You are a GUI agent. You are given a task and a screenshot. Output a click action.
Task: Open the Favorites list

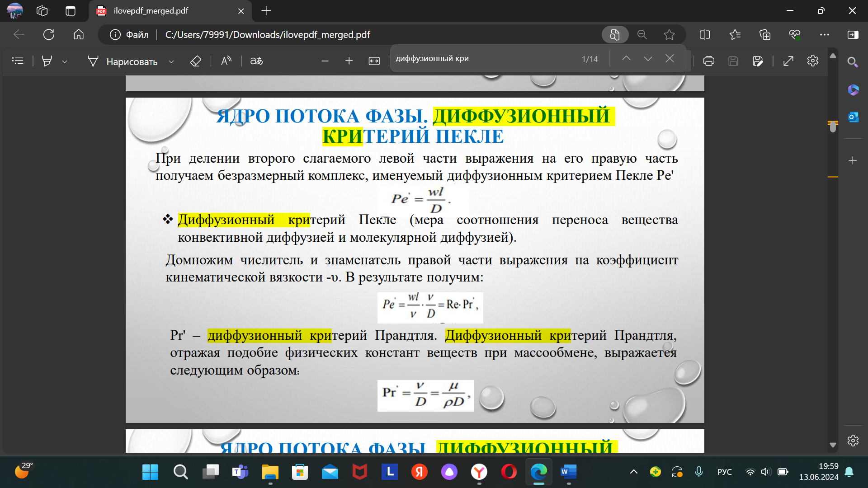(x=735, y=35)
